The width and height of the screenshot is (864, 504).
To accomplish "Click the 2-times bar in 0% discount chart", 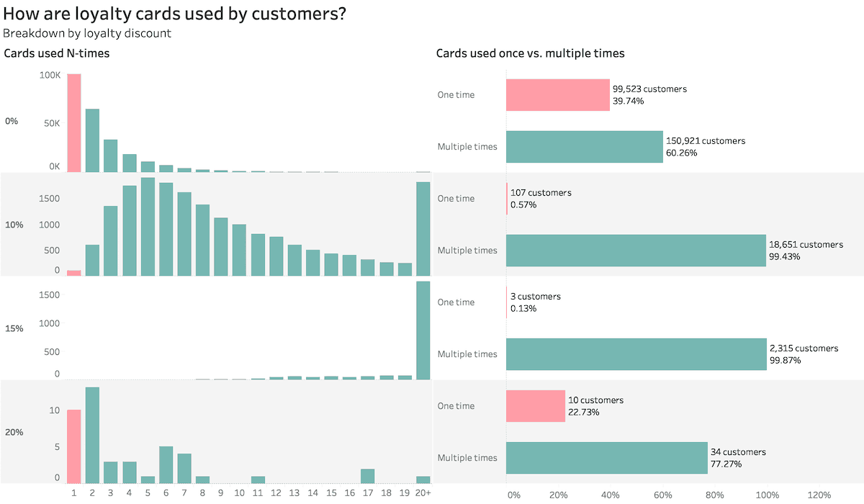I will [92, 141].
